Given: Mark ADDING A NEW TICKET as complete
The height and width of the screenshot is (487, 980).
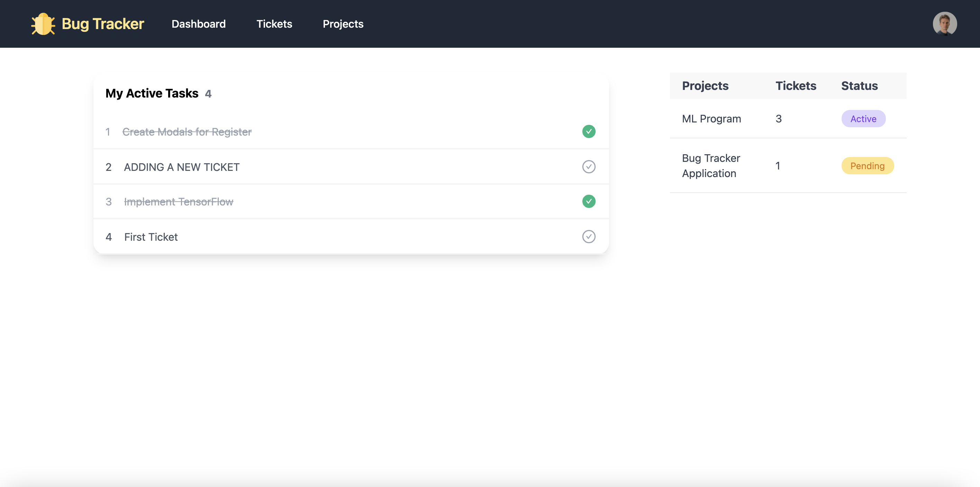Looking at the screenshot, I should pos(589,167).
